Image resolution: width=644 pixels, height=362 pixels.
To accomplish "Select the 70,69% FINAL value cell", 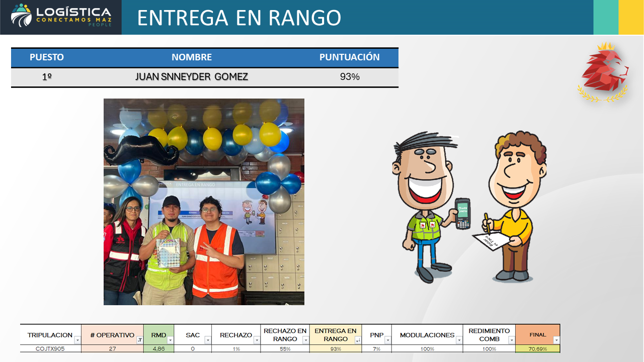I will coord(537,349).
